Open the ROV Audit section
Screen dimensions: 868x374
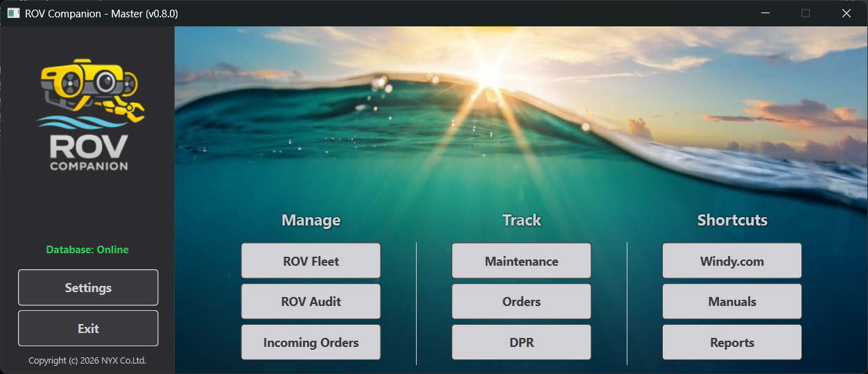pos(311,301)
